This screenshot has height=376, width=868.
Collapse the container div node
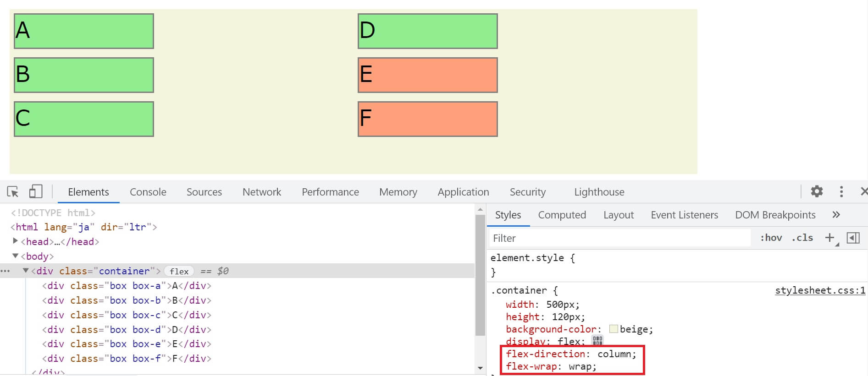(26, 271)
